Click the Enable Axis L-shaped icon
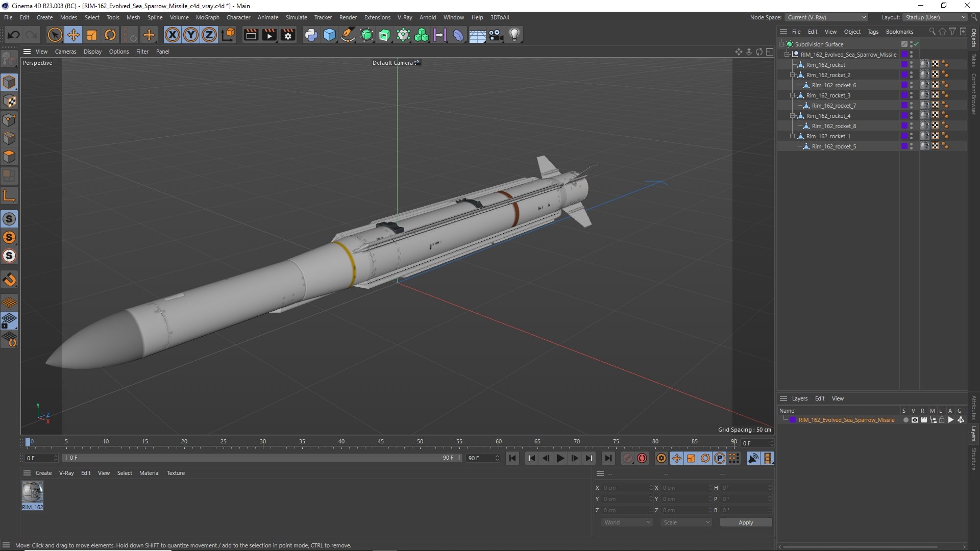Viewport: 980px width, 551px height. 9,195
